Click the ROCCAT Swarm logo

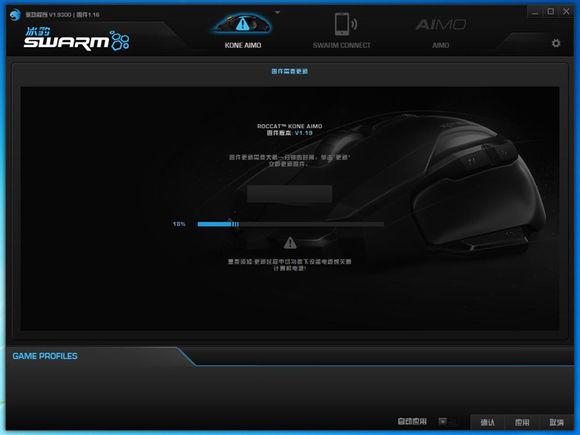pos(76,39)
